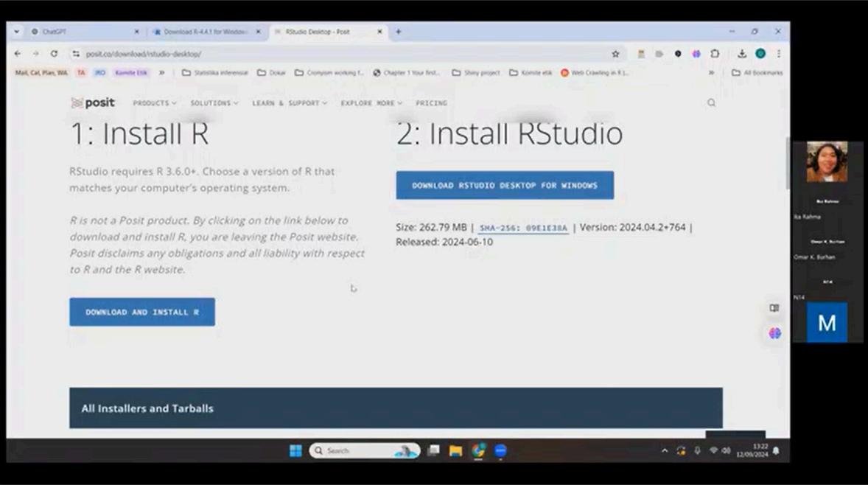Viewport: 868px width, 485px height.
Task: Click the page vertical scrollbar
Action: point(787,164)
